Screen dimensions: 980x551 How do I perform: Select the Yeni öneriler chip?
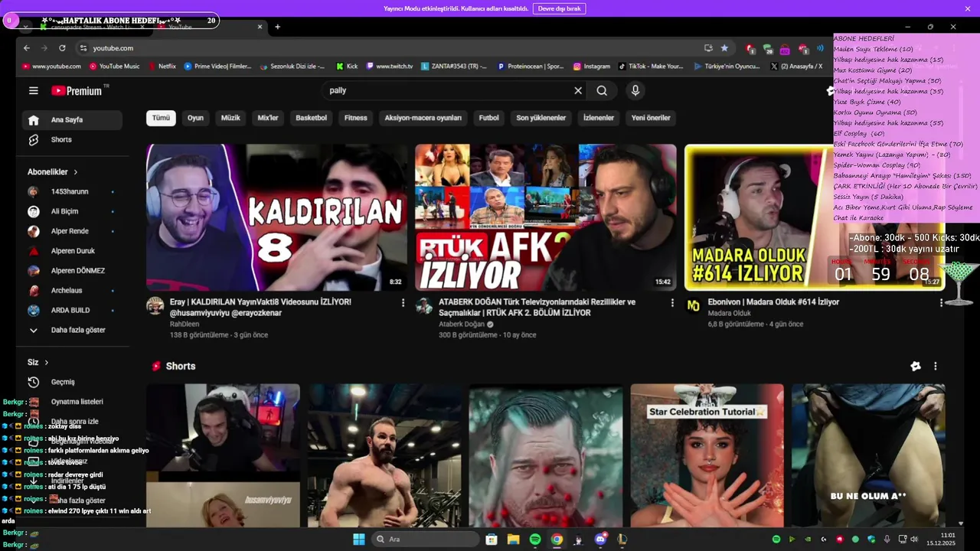click(x=651, y=118)
